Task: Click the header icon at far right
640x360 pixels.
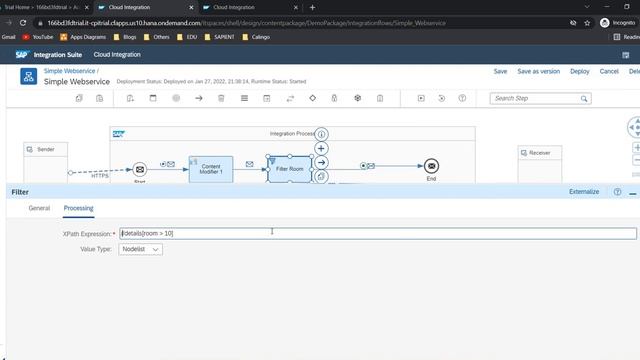Action: pyautogui.click(x=626, y=55)
